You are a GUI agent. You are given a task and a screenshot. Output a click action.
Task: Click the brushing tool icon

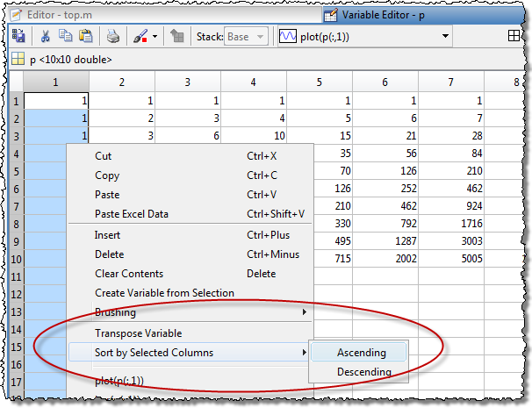(140, 36)
